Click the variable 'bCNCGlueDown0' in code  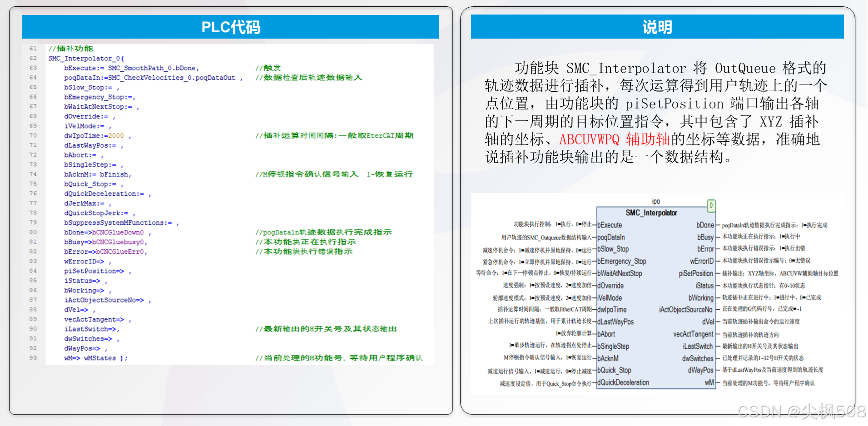(x=118, y=233)
